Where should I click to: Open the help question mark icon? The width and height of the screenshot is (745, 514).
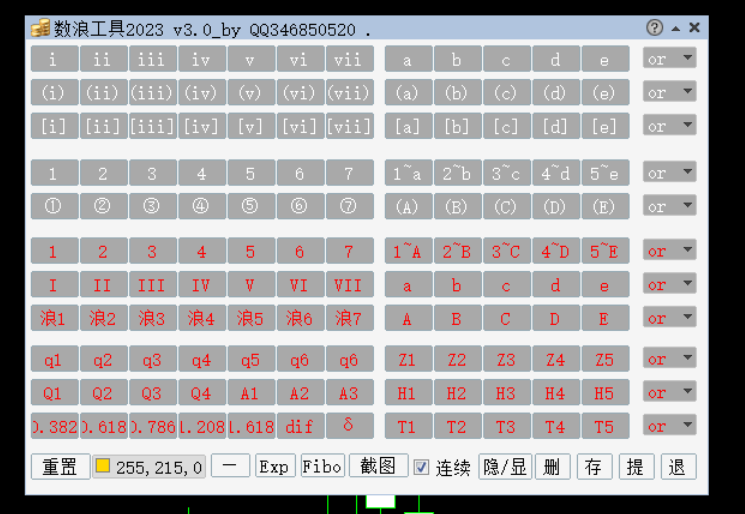pos(654,28)
